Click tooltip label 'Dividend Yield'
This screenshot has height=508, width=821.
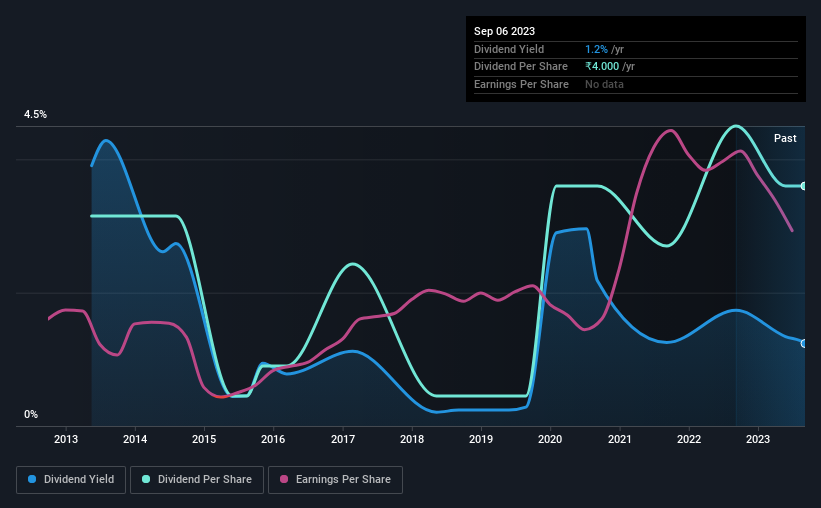pyautogui.click(x=509, y=49)
